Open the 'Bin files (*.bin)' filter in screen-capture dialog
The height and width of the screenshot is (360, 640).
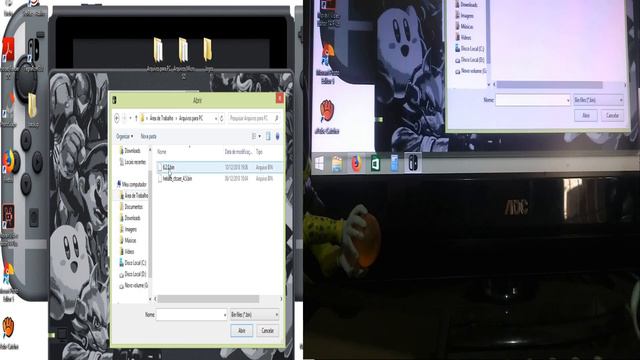click(x=254, y=315)
